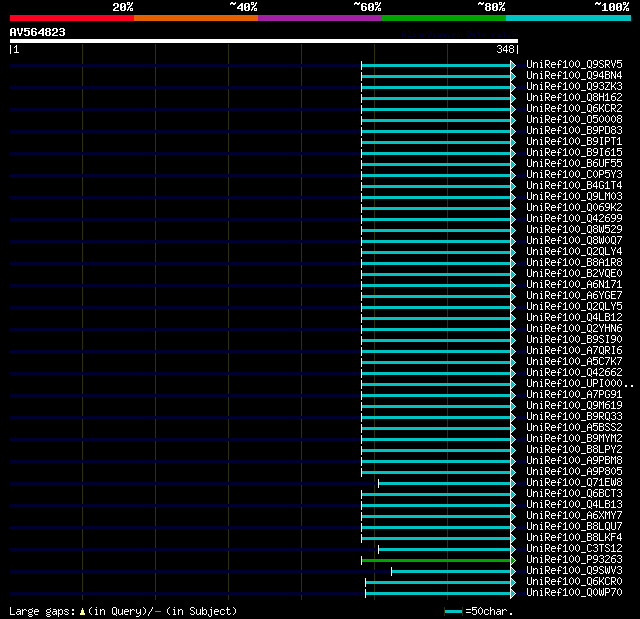
Task: Click the green ~80% identity color segment
Action: [444, 18]
